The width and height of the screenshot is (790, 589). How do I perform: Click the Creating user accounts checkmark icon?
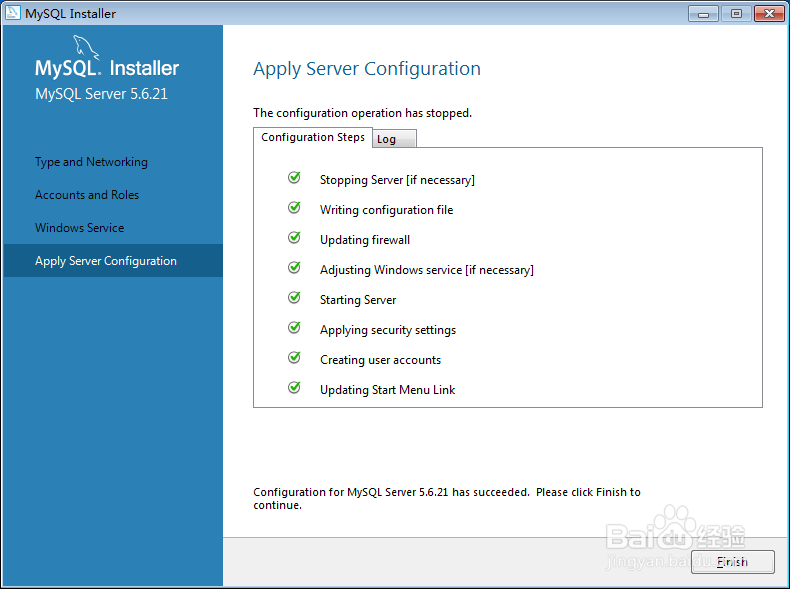click(294, 357)
